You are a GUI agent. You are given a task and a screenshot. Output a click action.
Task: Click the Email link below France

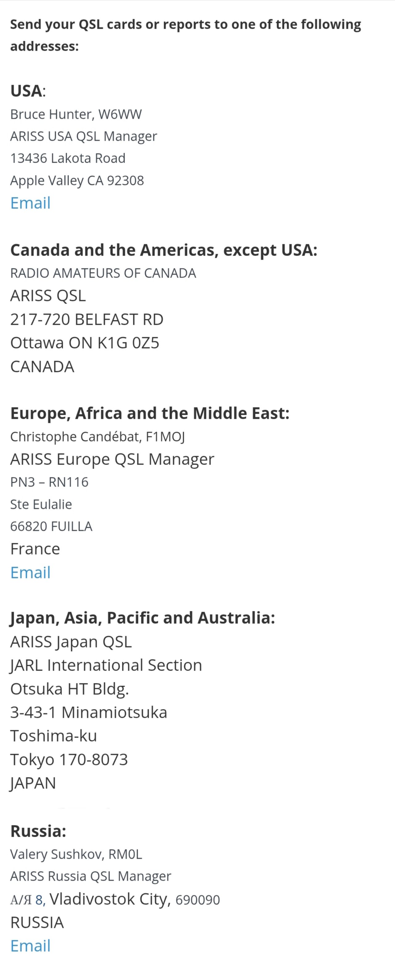[31, 572]
